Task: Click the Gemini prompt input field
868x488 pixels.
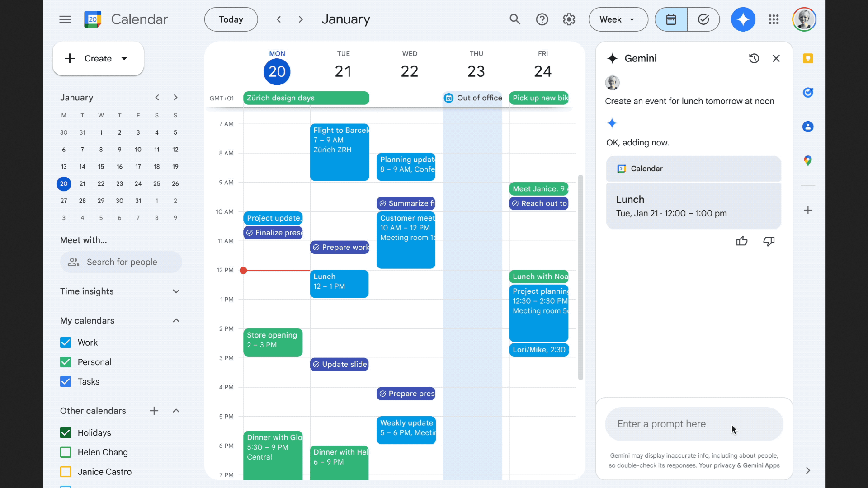Action: click(694, 424)
